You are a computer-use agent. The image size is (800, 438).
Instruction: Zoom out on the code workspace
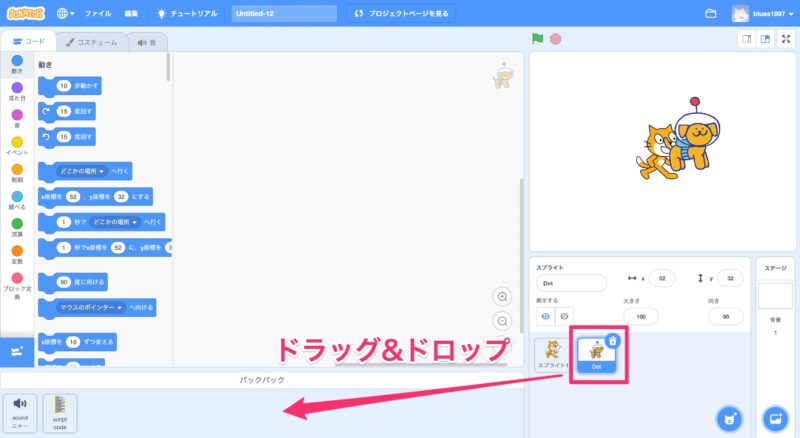point(502,321)
